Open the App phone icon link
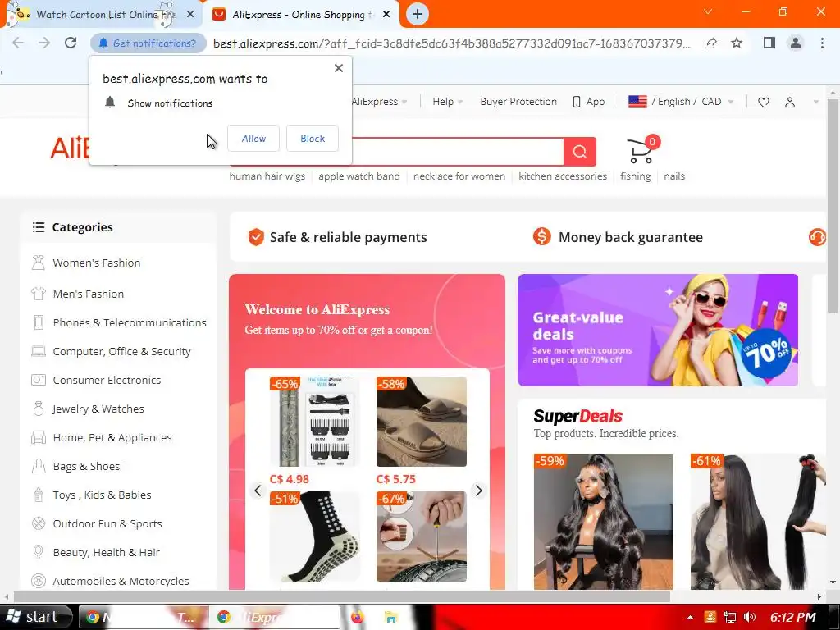 tap(589, 102)
